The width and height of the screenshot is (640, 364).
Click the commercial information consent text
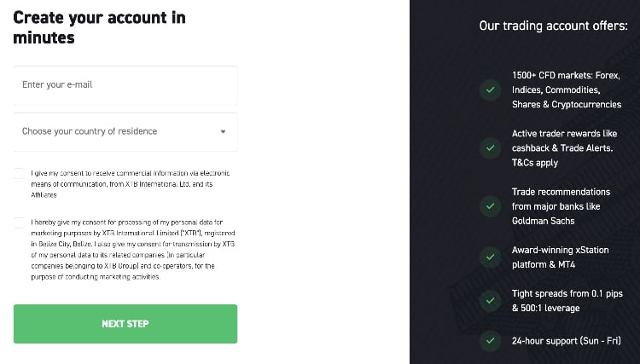(131, 184)
